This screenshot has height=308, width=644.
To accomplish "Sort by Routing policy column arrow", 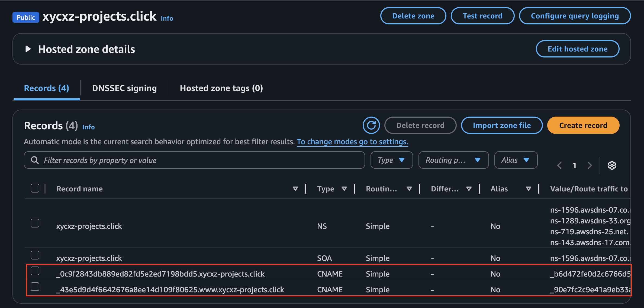I will 409,189.
